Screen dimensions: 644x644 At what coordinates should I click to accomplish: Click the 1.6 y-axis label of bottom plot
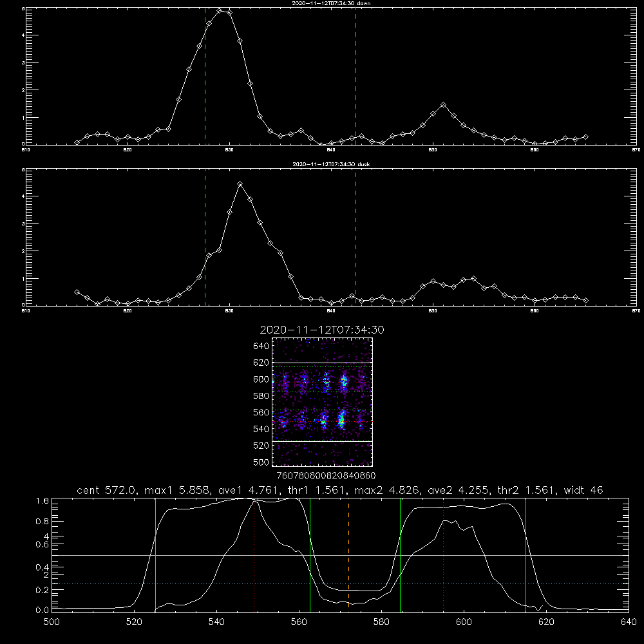[43, 501]
